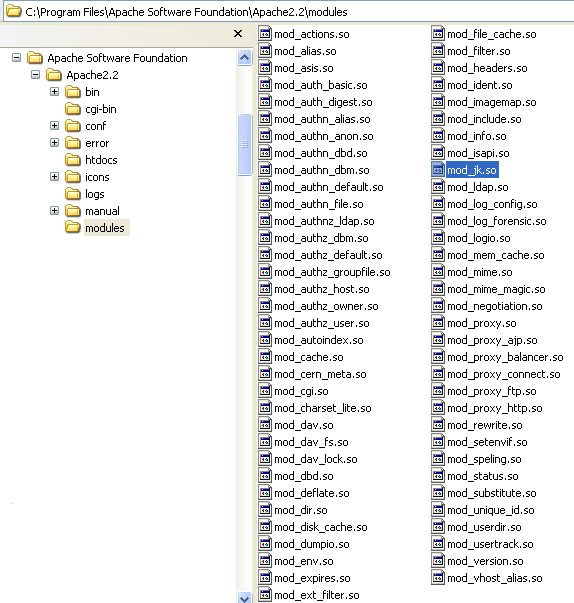Select the file mod_authn_alias.so
Screen dimensions: 574x603
point(322,119)
